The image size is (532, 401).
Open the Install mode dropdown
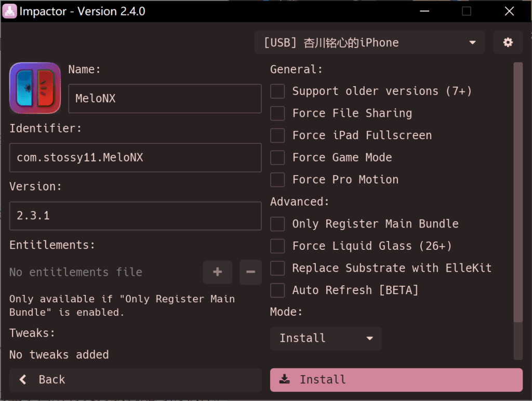tap(326, 338)
